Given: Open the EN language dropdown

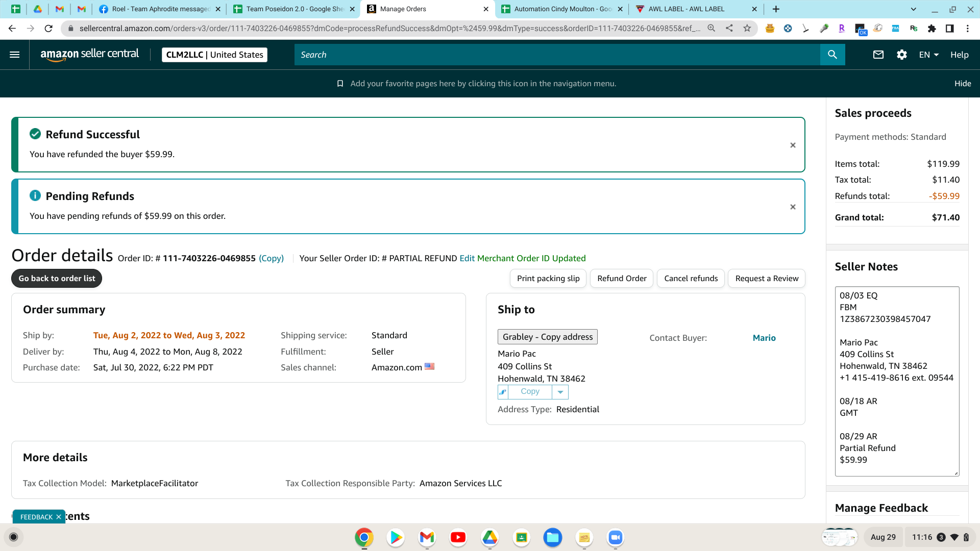Looking at the screenshot, I should pyautogui.click(x=929, y=55).
